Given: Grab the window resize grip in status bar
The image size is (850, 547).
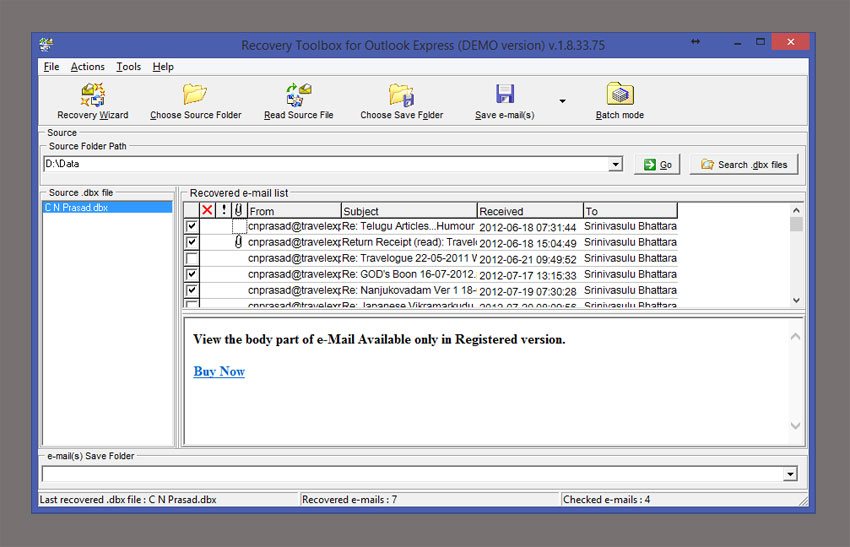Looking at the screenshot, I should tap(803, 501).
